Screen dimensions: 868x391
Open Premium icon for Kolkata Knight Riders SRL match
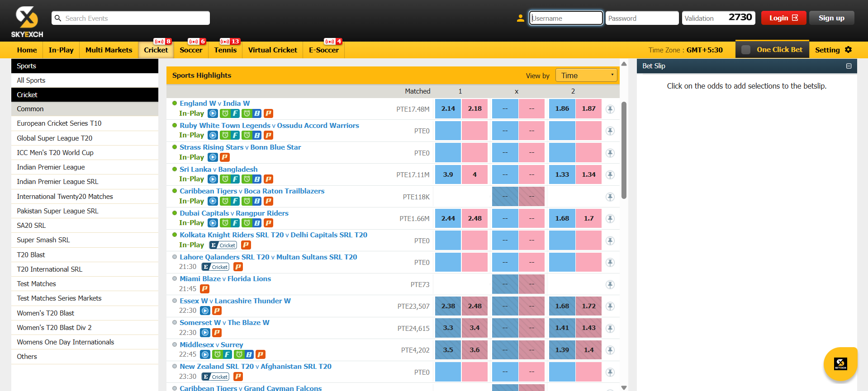pyautogui.click(x=246, y=245)
